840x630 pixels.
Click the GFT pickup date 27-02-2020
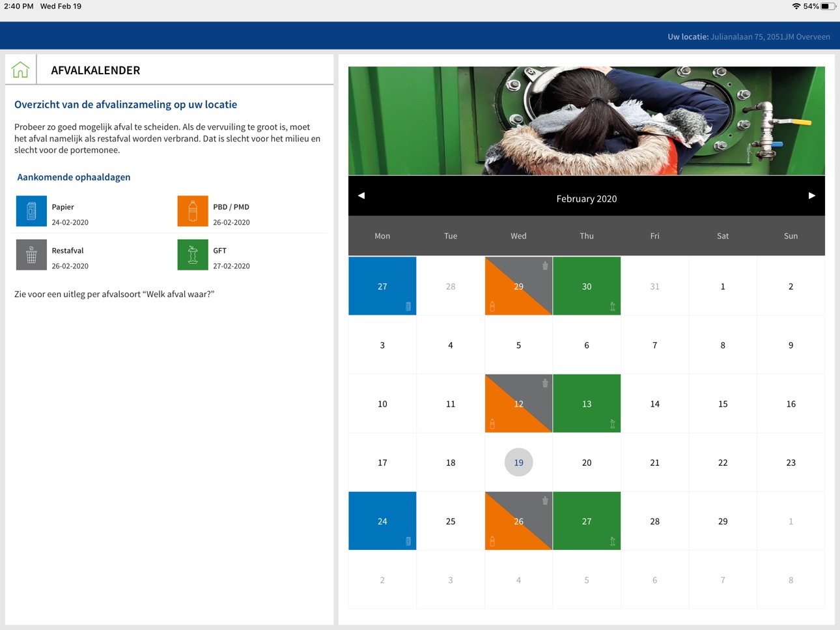coord(231,266)
